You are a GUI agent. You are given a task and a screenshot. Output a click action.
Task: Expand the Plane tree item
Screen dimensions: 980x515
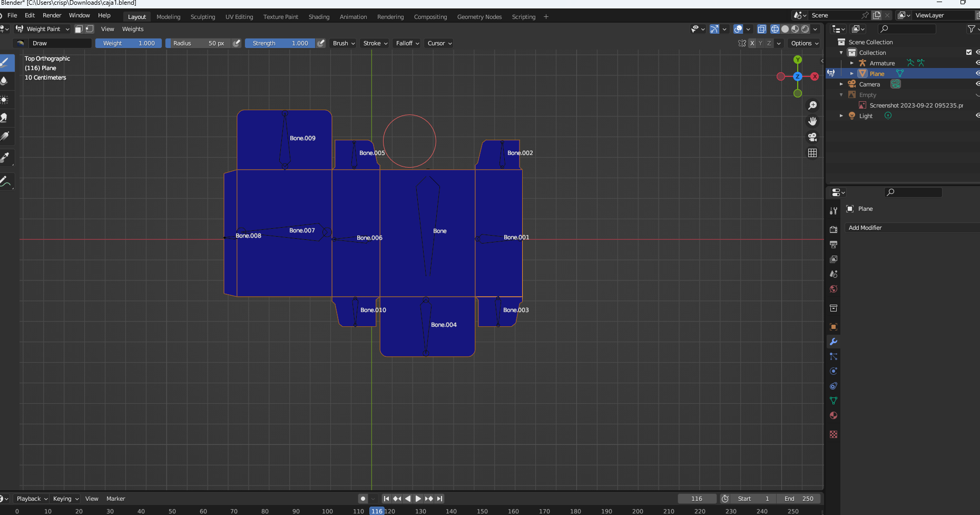coord(852,73)
